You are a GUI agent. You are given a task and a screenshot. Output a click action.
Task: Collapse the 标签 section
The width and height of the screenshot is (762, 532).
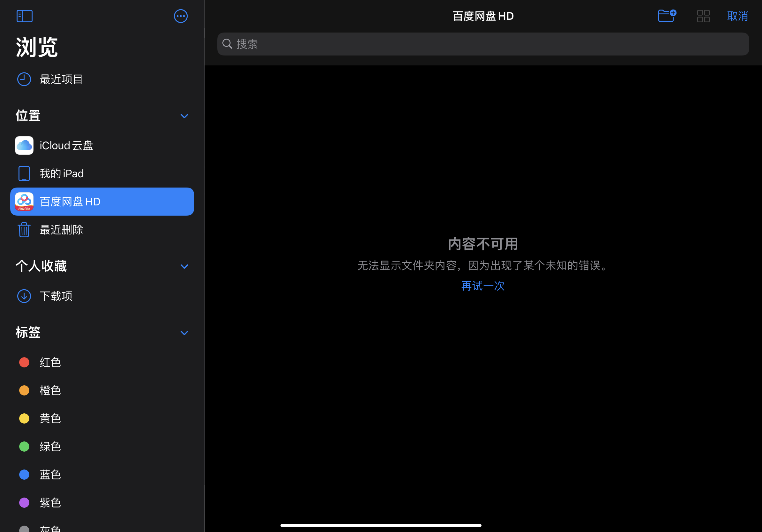click(184, 333)
